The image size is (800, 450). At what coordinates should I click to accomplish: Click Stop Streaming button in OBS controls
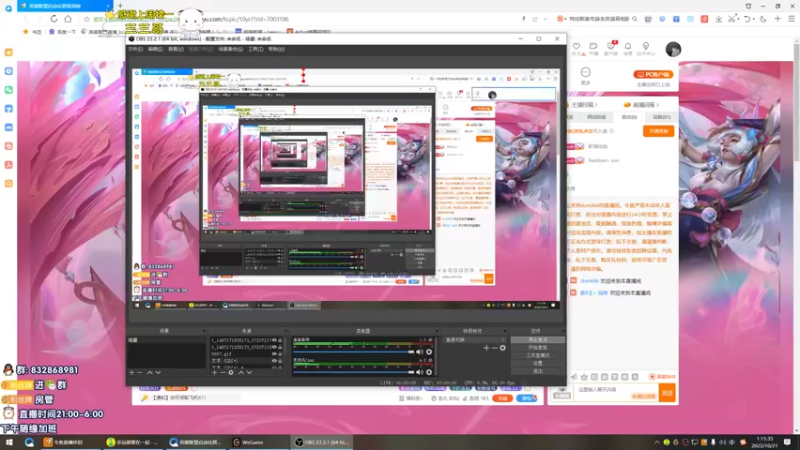538,339
